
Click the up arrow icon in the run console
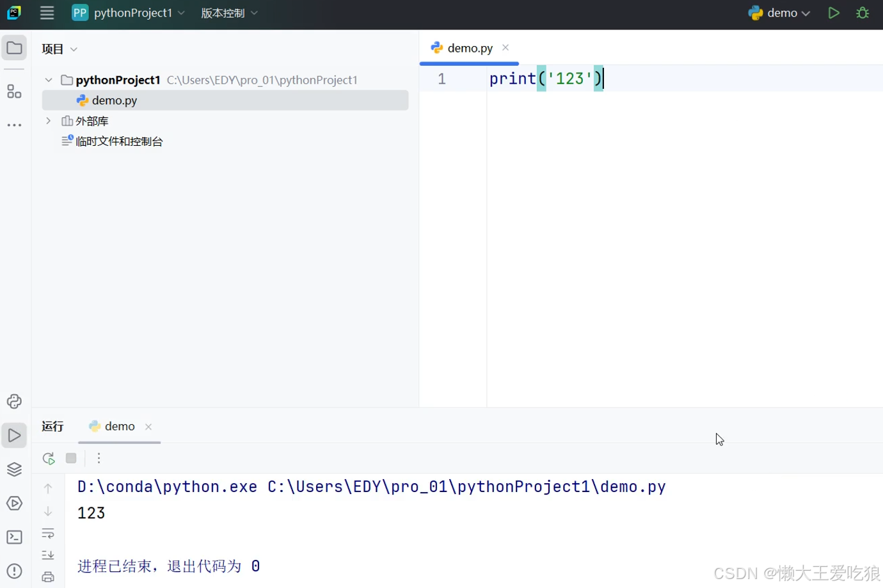48,489
